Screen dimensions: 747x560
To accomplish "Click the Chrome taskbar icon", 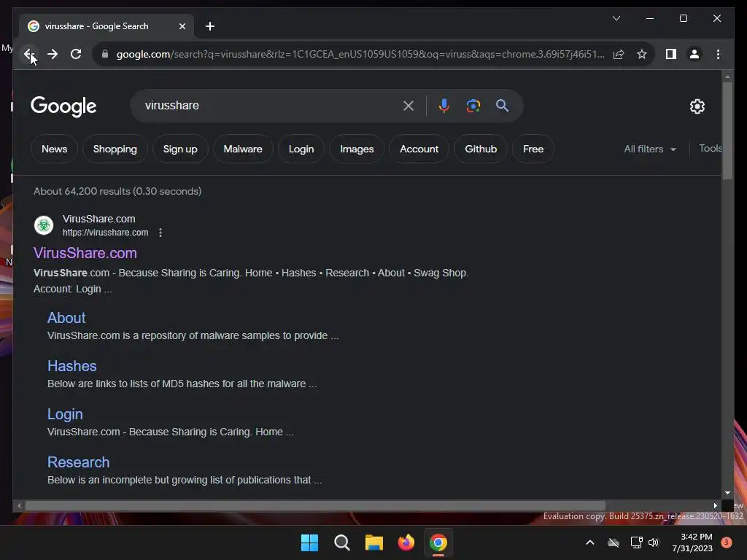I will pyautogui.click(x=438, y=542).
